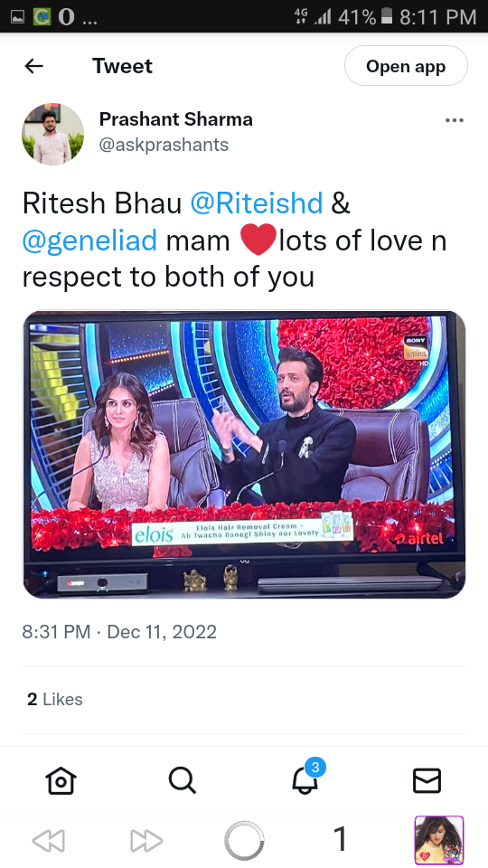Tap the @askprashants handle
This screenshot has width=488, height=868.
pyautogui.click(x=164, y=145)
